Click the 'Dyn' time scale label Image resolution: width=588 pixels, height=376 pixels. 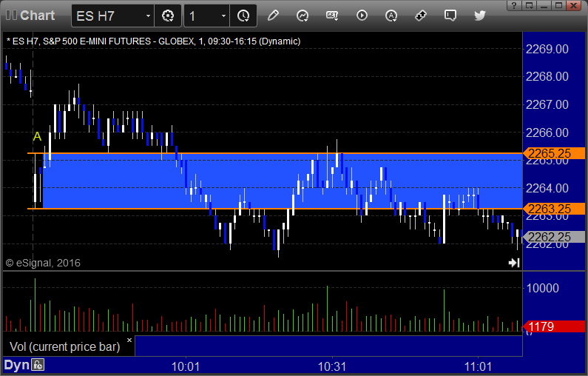[x=16, y=365]
